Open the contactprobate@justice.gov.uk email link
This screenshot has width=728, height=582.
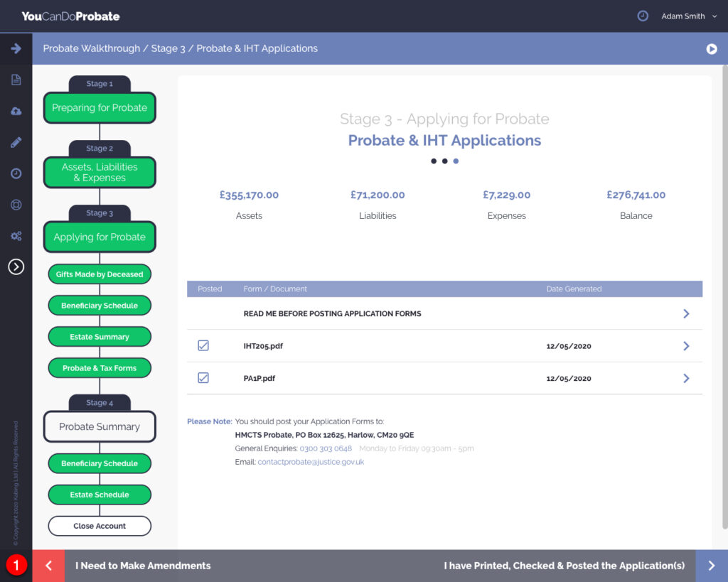(311, 462)
